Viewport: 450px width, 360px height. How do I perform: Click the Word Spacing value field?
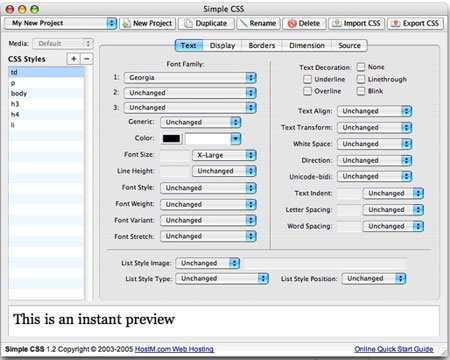click(349, 226)
